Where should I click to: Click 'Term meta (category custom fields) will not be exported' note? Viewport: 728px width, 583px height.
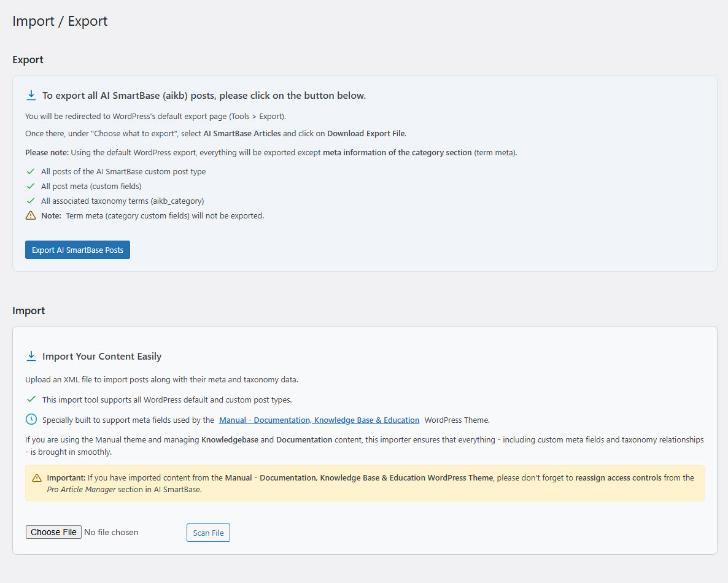[165, 216]
